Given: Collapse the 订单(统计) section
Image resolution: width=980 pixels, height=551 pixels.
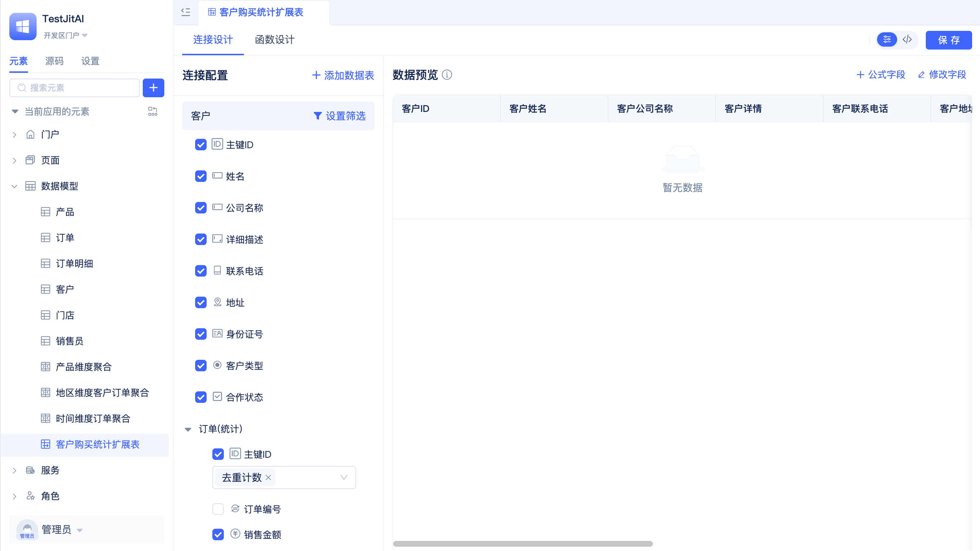Looking at the screenshot, I should point(188,430).
